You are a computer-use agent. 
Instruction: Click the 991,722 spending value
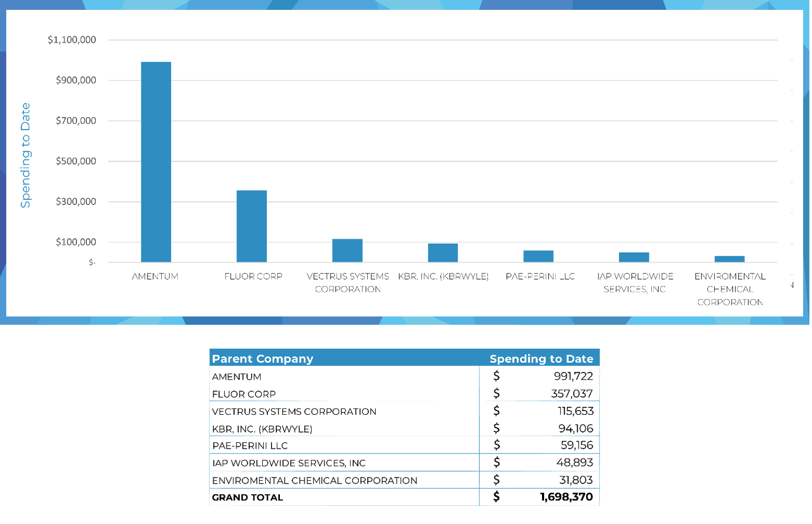click(x=573, y=377)
